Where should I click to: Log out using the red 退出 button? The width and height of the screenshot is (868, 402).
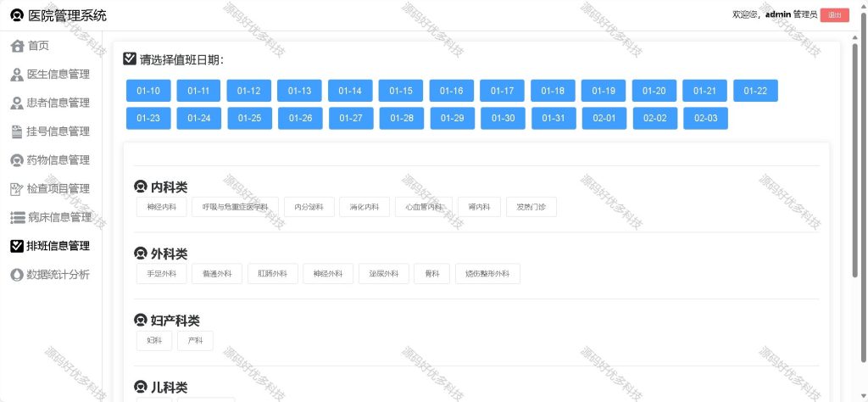click(835, 15)
